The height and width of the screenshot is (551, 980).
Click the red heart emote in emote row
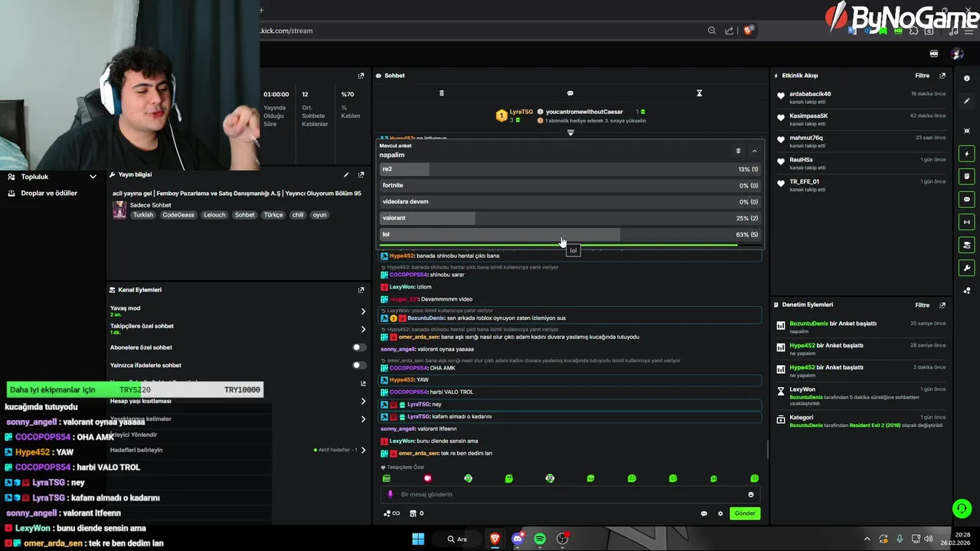[427, 478]
